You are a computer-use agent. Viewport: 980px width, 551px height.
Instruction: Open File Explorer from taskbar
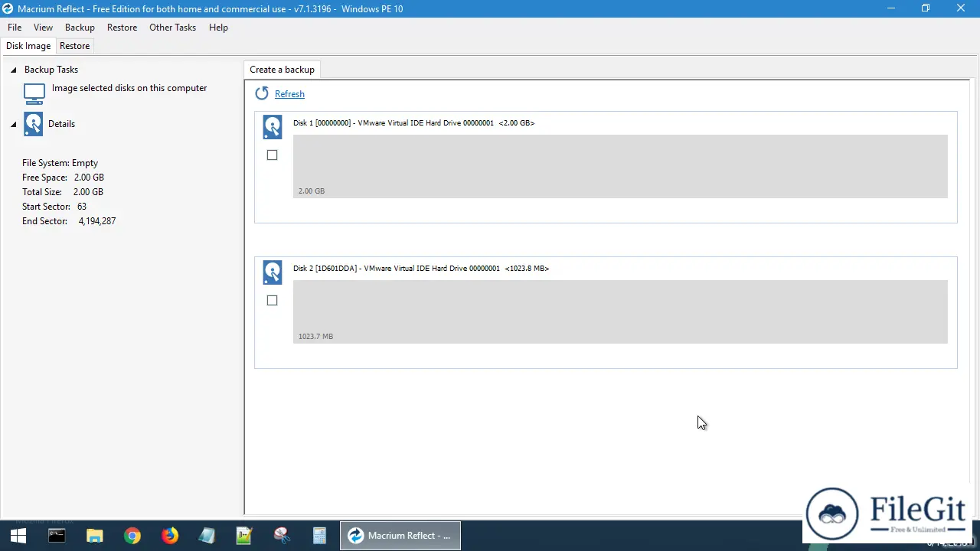click(x=94, y=536)
